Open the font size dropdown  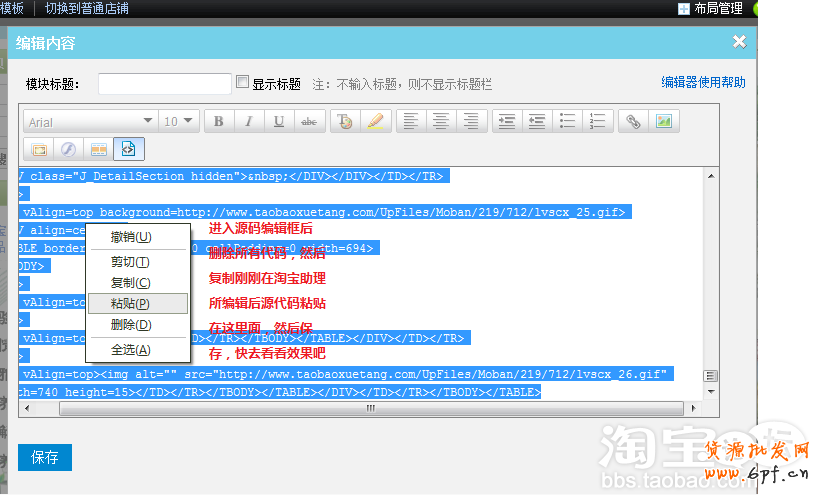[180, 121]
